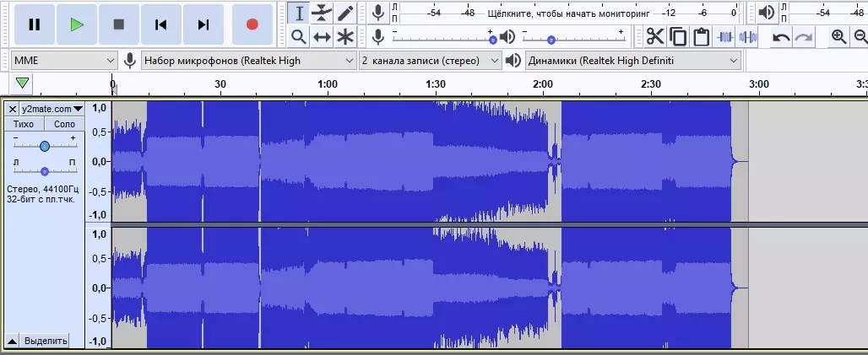Screen dimensions: 868x355
Task: Click the 3:00 mark on the timeline
Action: pyautogui.click(x=759, y=84)
